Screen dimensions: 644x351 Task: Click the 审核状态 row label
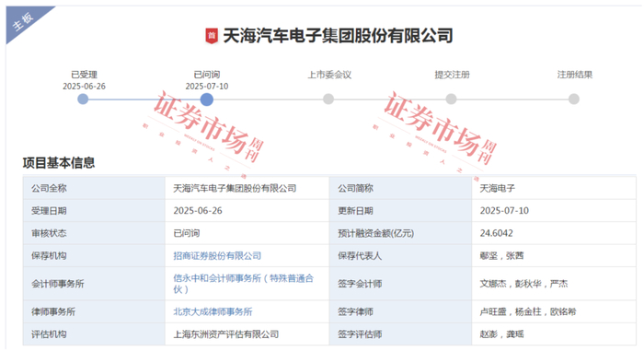pyautogui.click(x=49, y=233)
